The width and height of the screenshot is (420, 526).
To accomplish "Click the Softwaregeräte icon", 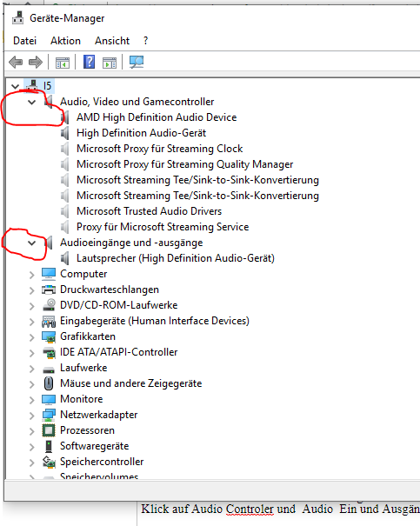I will [x=49, y=446].
